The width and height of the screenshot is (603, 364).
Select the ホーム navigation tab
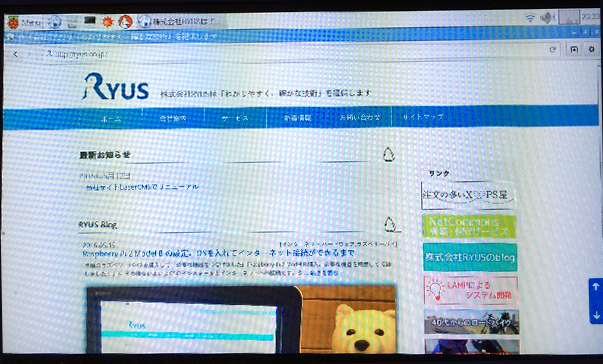click(x=111, y=118)
